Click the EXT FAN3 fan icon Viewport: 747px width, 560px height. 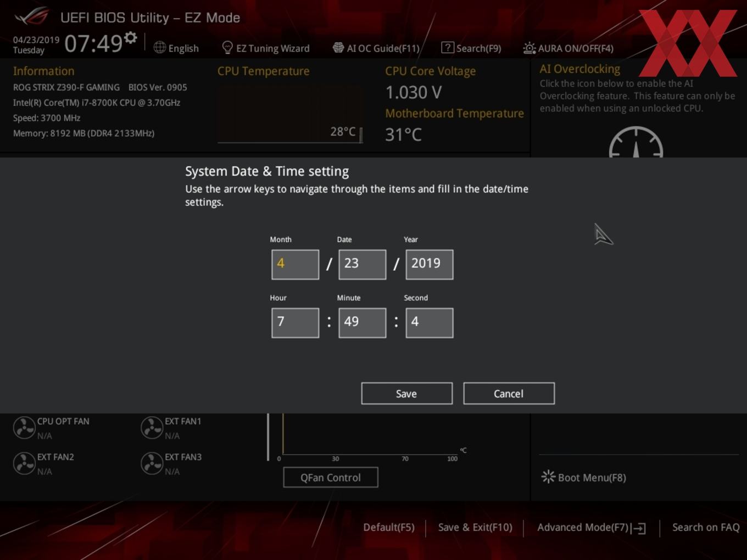tap(152, 463)
